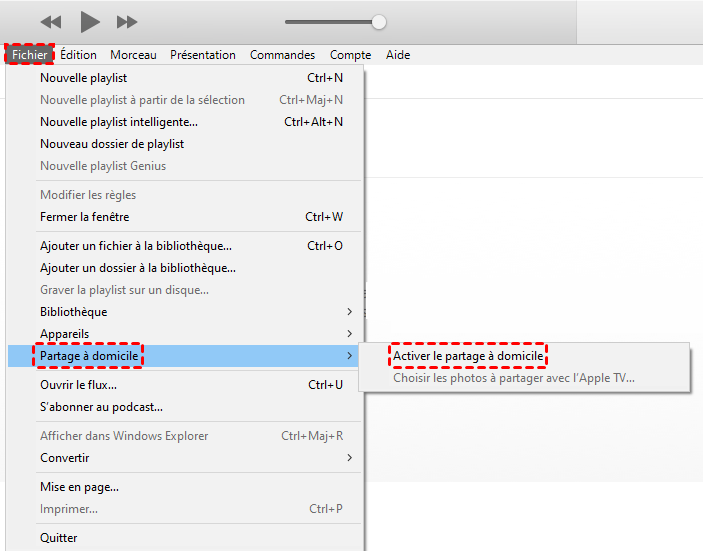This screenshot has height=551, width=703.
Task: Open the Aide menu
Action: coord(398,55)
